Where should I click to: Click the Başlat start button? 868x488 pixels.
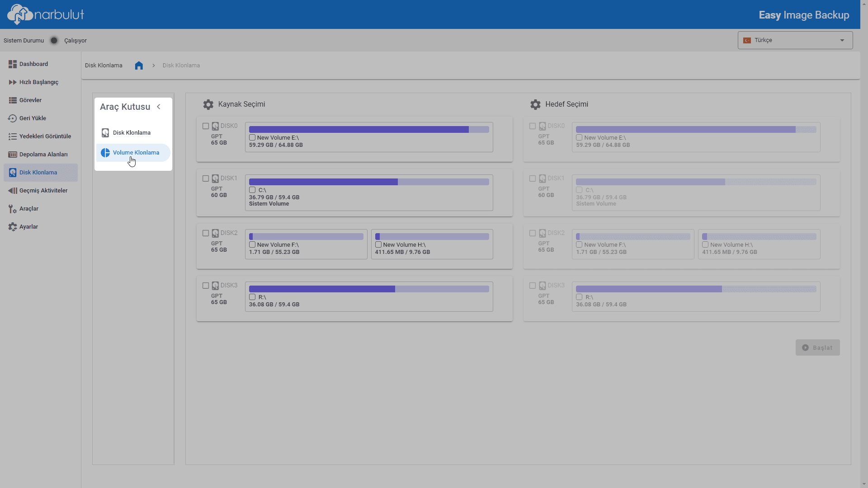point(817,348)
